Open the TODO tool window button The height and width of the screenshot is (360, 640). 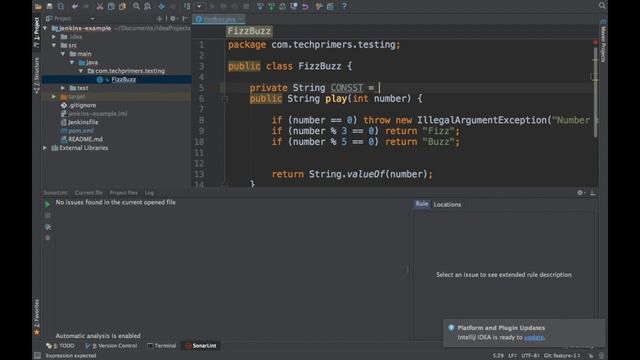[60, 346]
